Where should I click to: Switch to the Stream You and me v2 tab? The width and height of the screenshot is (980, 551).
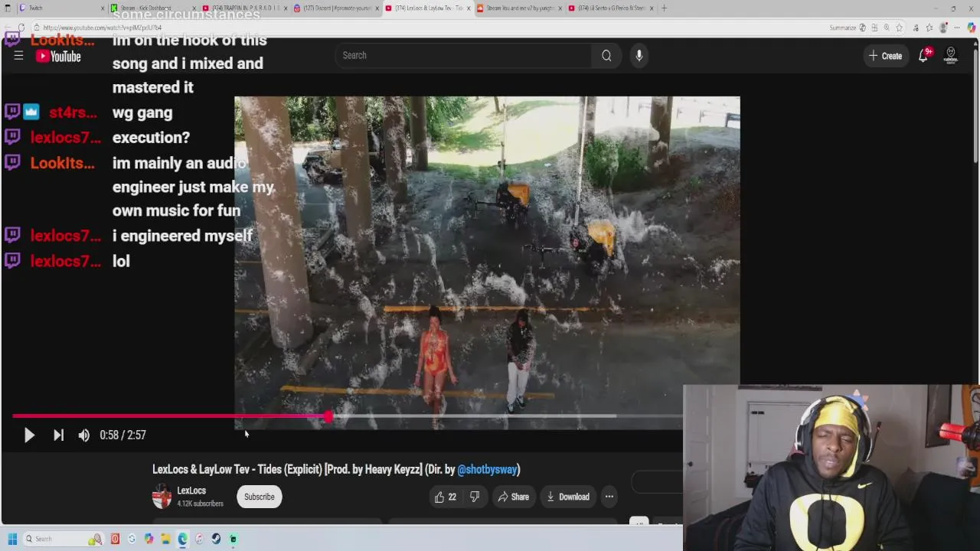click(x=519, y=8)
